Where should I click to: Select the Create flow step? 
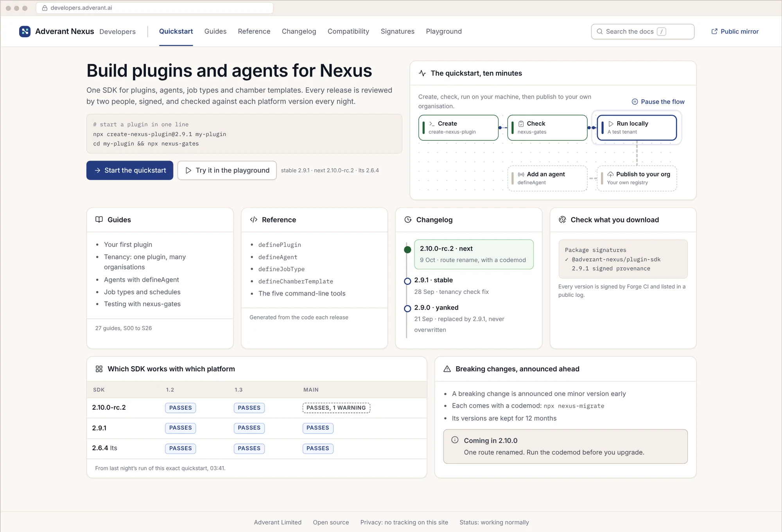[458, 127]
